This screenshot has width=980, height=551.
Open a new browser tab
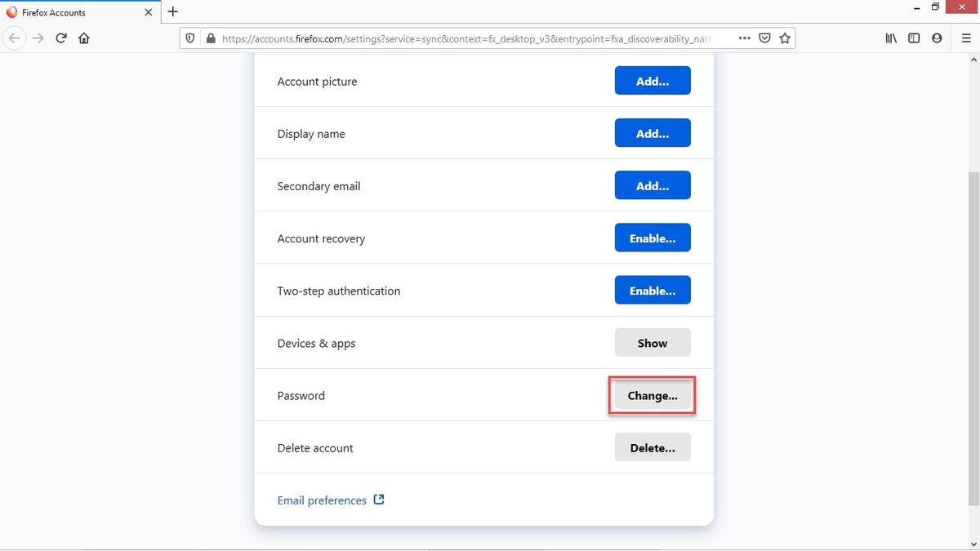(172, 12)
